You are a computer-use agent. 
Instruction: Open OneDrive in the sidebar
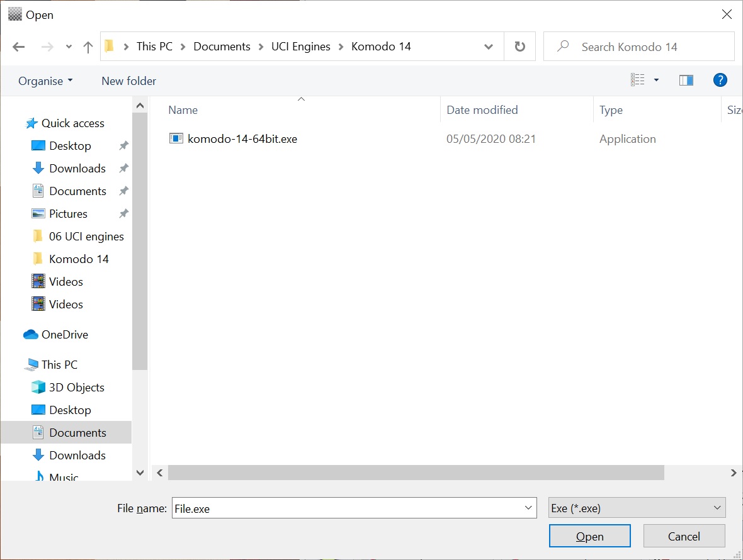click(x=64, y=335)
